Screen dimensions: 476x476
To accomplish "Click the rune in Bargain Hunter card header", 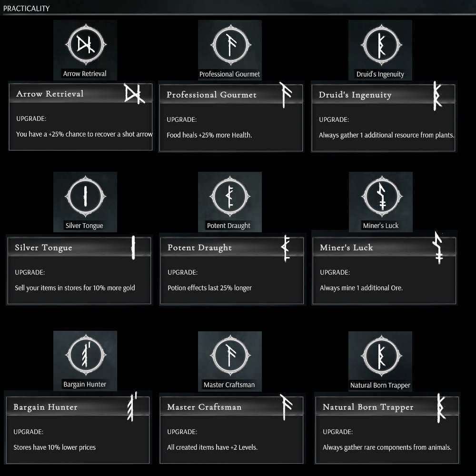I will [x=132, y=407].
